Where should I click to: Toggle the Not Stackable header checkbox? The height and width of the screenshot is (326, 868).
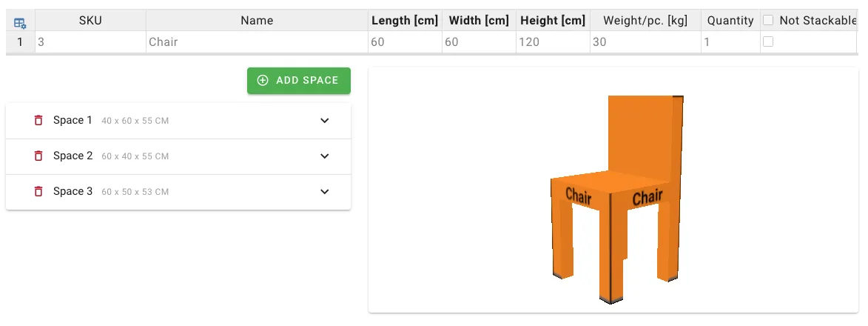pos(768,21)
